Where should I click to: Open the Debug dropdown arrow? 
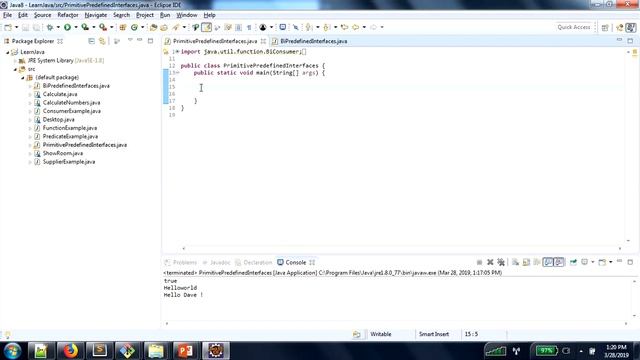tap(58, 27)
